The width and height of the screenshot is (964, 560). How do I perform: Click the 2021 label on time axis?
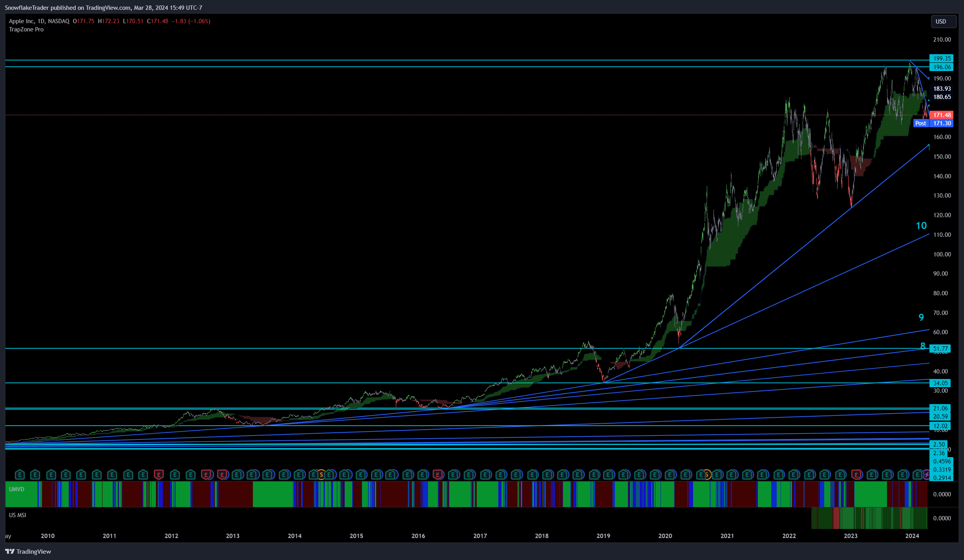[x=727, y=536]
